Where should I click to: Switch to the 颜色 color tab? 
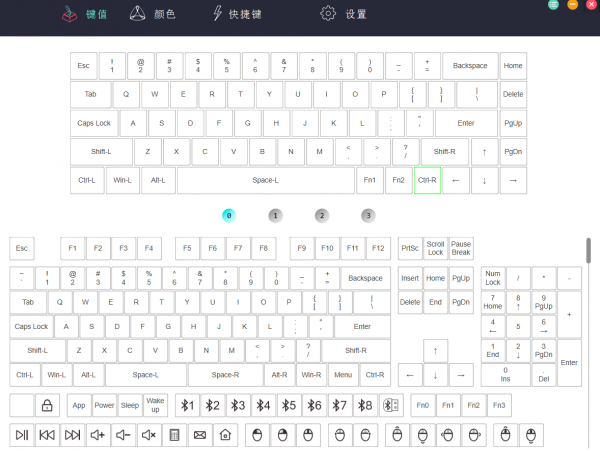tap(152, 14)
